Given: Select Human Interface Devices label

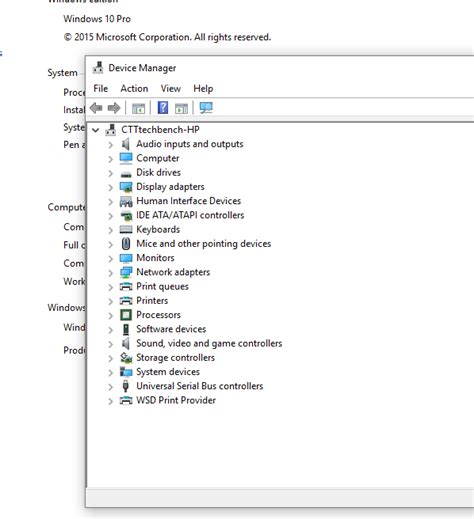Looking at the screenshot, I should [189, 201].
